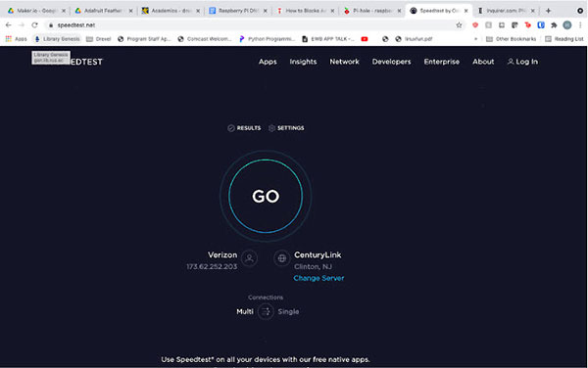Click the Change Server link

click(318, 278)
